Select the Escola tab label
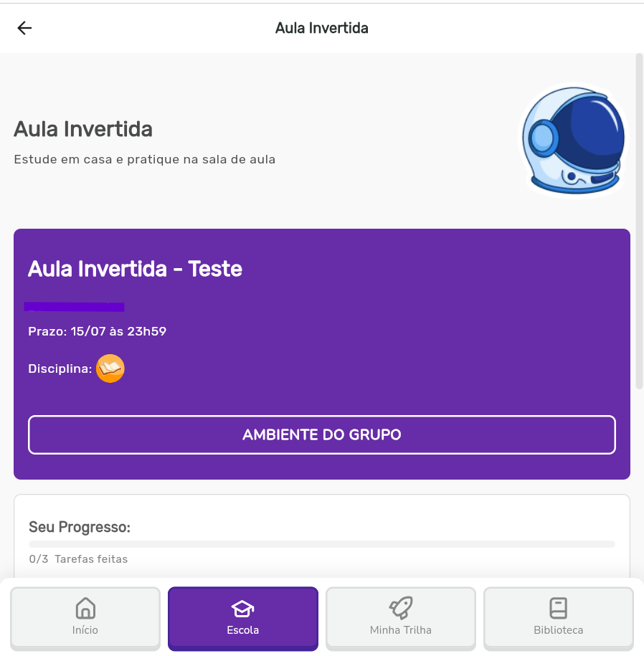This screenshot has height=656, width=644. pyautogui.click(x=242, y=630)
